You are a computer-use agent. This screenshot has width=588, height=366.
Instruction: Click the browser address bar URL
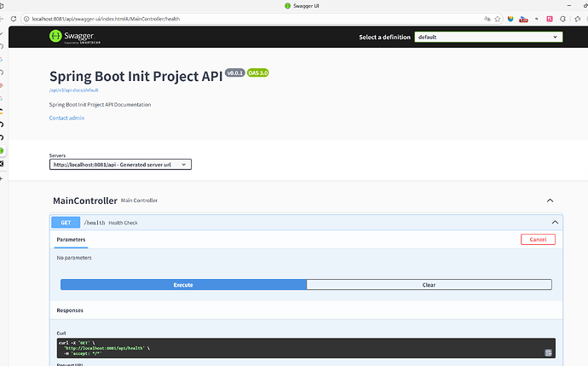click(107, 19)
